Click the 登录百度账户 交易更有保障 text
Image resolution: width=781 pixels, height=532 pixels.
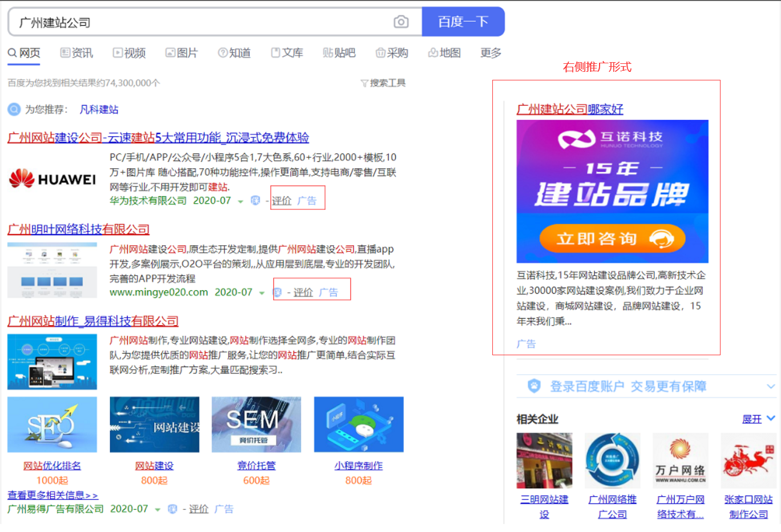[x=628, y=387]
